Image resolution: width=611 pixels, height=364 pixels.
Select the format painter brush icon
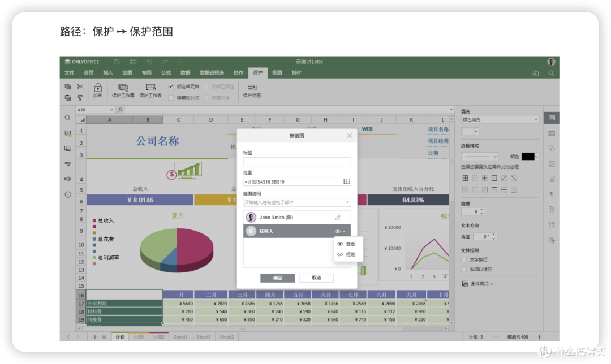(80, 97)
